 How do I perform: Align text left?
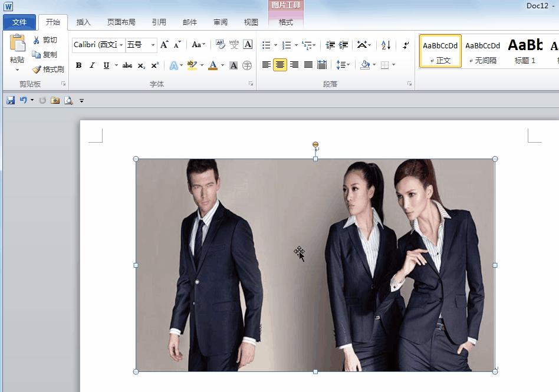tap(267, 64)
